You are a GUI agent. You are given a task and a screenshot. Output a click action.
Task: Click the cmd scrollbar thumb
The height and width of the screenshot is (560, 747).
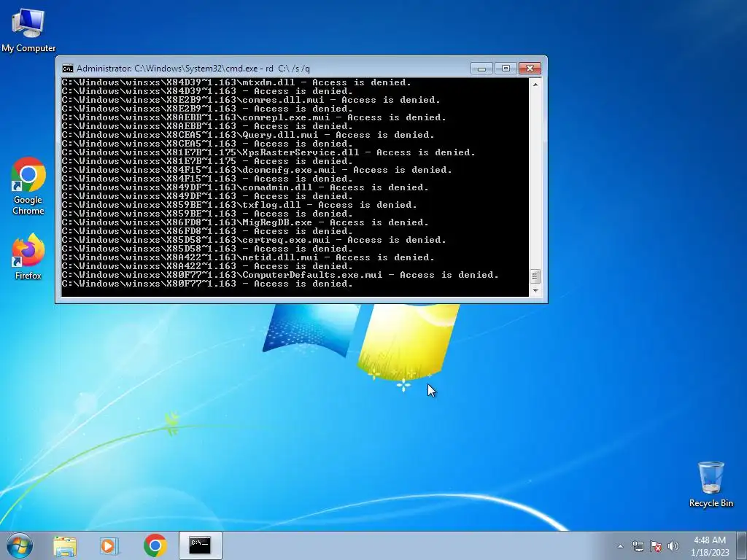535,276
